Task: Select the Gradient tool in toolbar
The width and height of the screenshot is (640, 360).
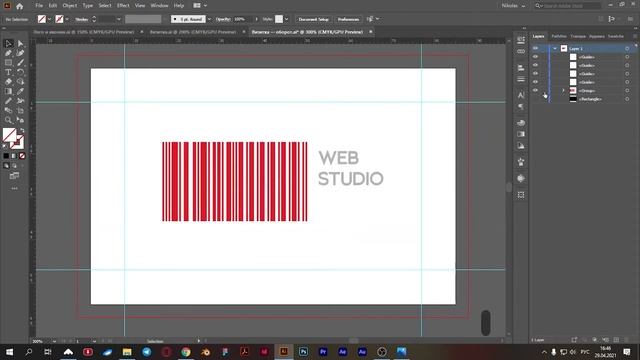Action: click(x=9, y=91)
